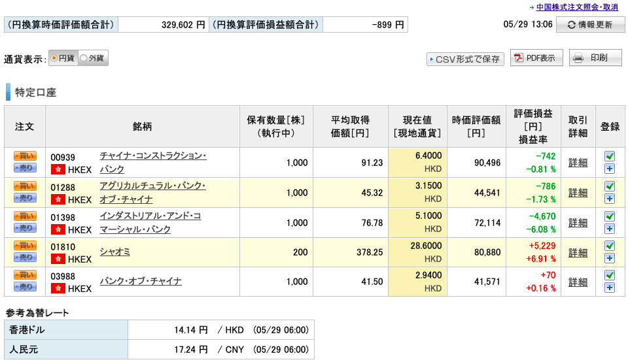Viewport: 628px width, 364px height.
Task: Open 詳細 for stock 03988
Action: click(578, 282)
